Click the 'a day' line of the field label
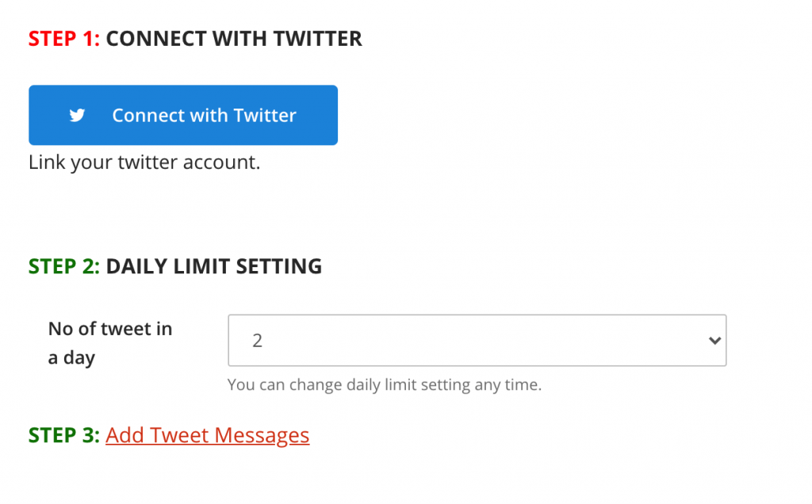 coord(71,357)
